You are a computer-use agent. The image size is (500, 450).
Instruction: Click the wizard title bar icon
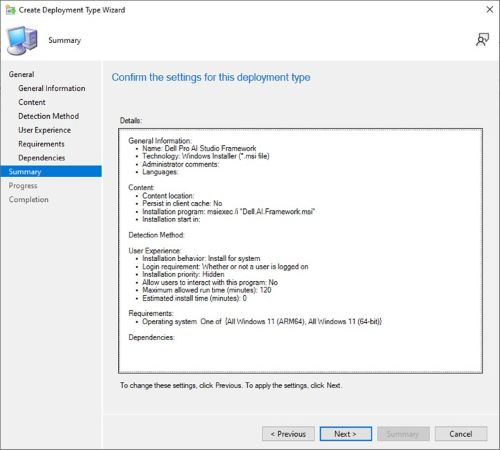click(x=11, y=10)
